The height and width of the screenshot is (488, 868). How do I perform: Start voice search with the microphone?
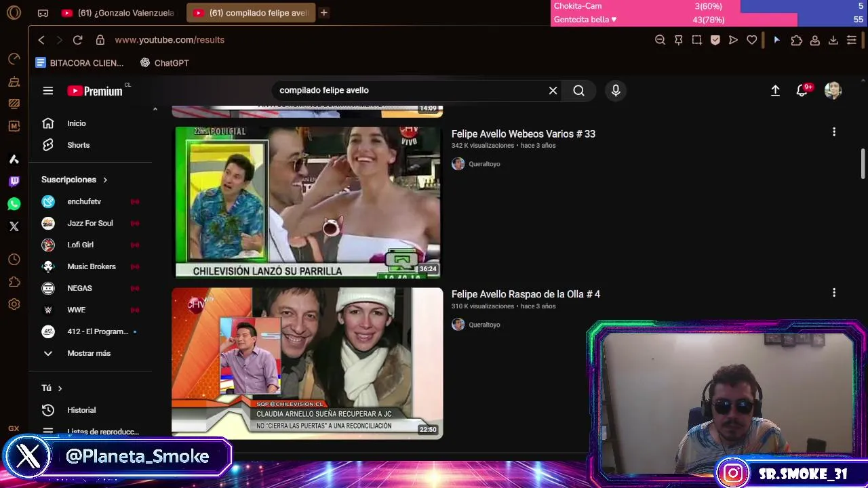(616, 90)
